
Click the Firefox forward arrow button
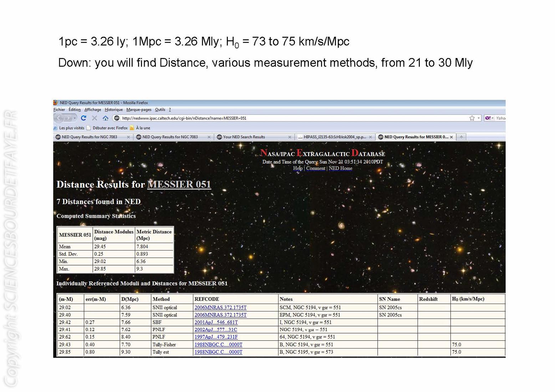coord(68,118)
